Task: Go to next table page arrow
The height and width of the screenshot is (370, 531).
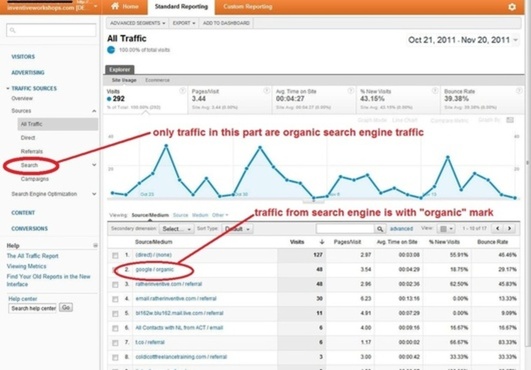Action: point(509,228)
